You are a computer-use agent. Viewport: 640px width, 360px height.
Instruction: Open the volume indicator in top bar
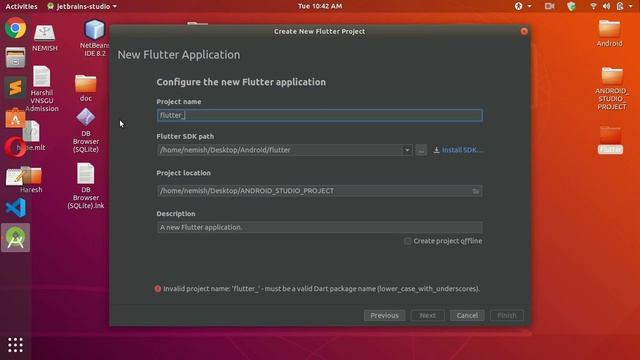(x=606, y=6)
